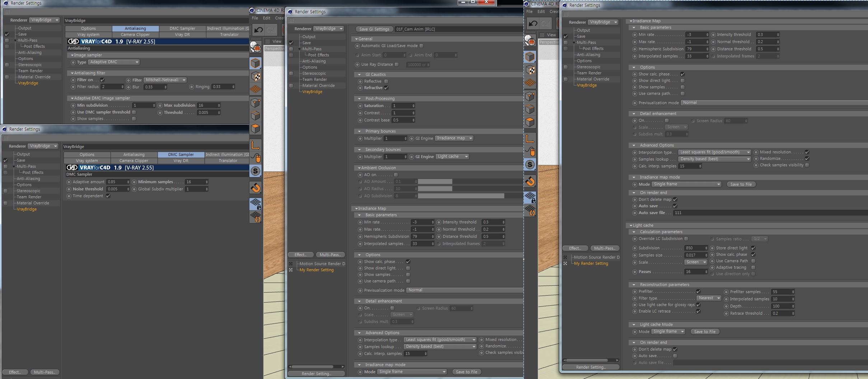Viewport: 868px width, 379px height.
Task: Toggle Locked Workplane icon in left Cinema 4D window
Action: point(255,204)
